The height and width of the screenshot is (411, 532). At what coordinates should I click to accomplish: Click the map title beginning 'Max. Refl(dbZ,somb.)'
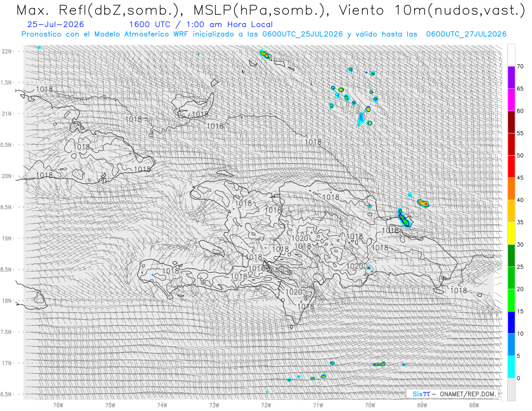[x=271, y=11]
